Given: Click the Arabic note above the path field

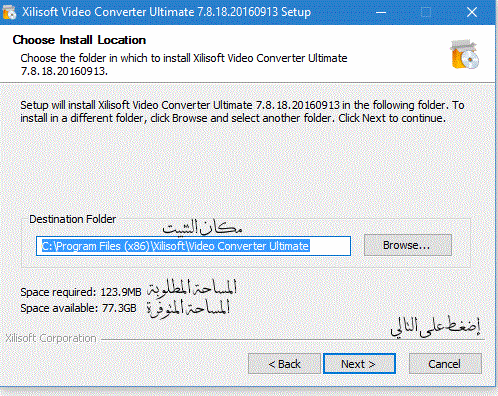Looking at the screenshot, I should point(202,227).
